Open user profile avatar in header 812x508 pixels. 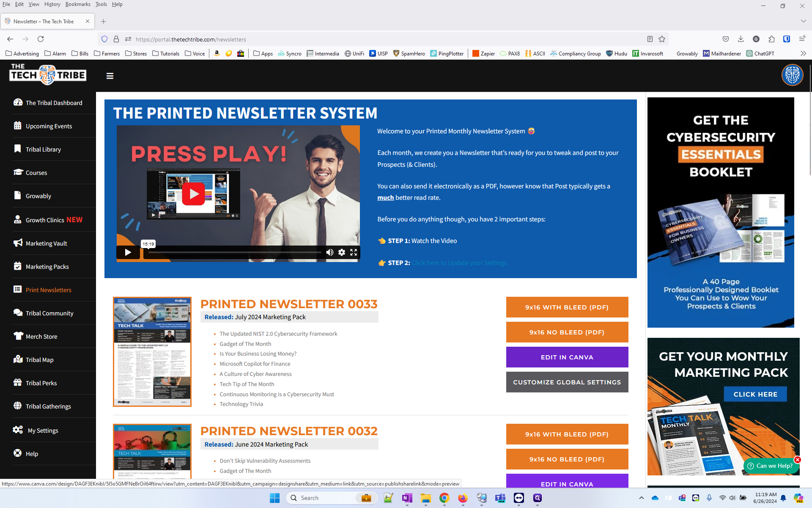point(792,75)
